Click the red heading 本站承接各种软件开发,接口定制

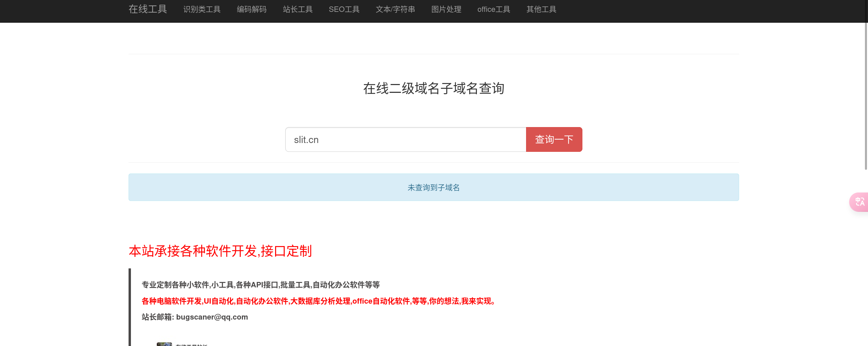[x=220, y=251]
